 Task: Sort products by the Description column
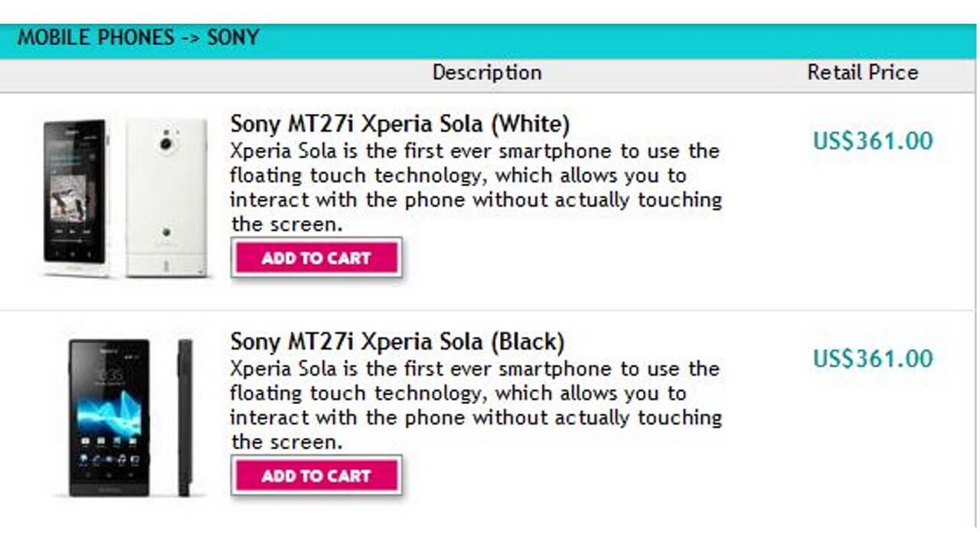tap(487, 72)
